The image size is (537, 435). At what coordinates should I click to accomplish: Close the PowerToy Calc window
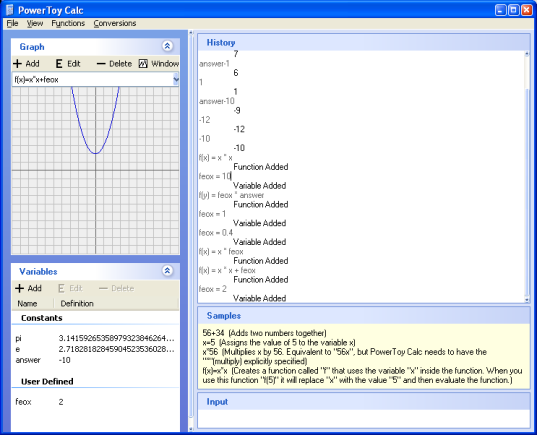click(526, 10)
